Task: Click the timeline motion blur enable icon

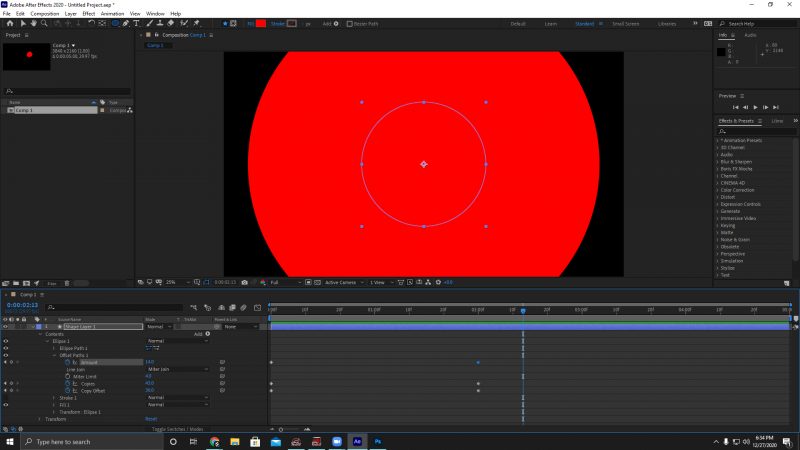Action: click(243, 308)
